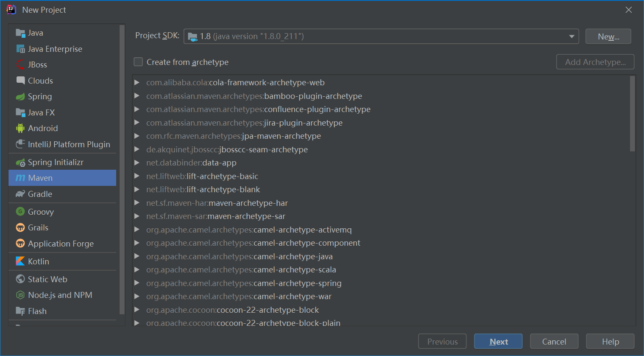The height and width of the screenshot is (356, 644).
Task: Open the Project SDK dropdown arrow
Action: (x=572, y=36)
